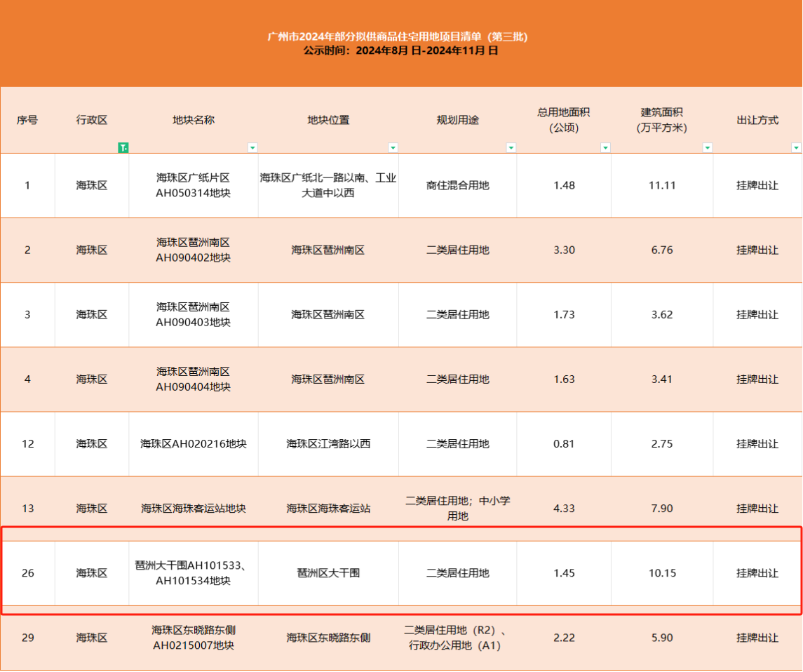803x672 pixels.
Task: Select cell 海珠区广纸北一路以南、工业大道中以西
Action: 328,185
